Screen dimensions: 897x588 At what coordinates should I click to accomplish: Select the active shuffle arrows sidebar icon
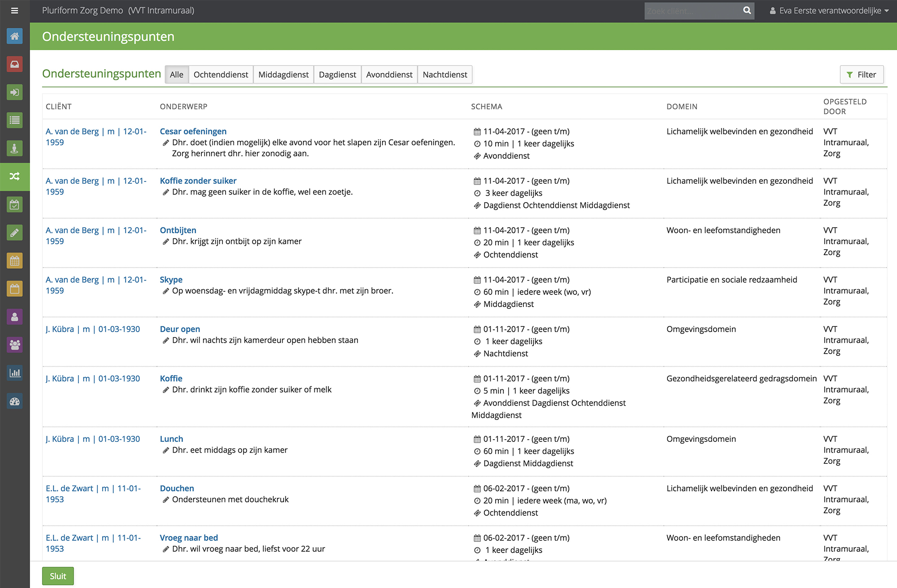point(15,177)
